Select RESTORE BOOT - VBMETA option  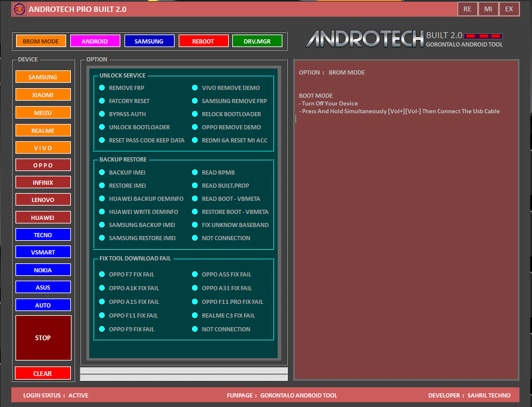[231, 212]
